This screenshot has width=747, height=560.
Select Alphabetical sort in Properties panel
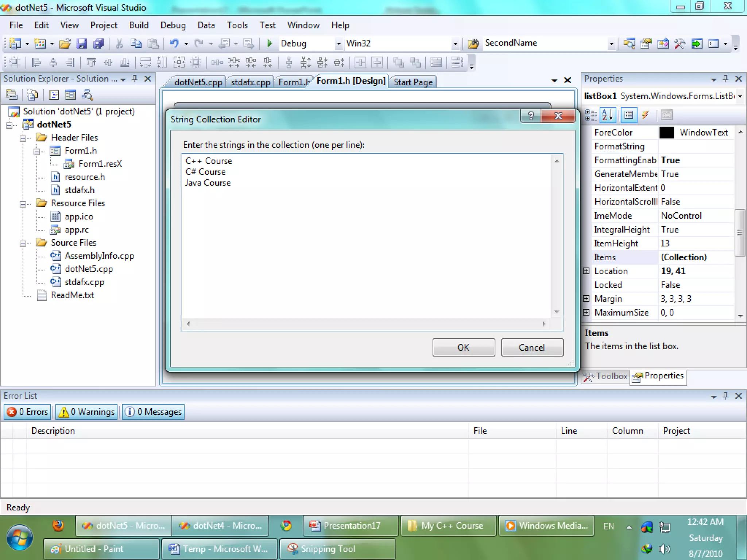tap(607, 115)
